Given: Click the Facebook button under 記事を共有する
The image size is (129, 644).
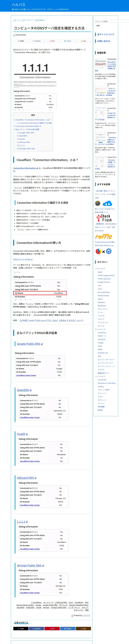Looking at the screenshot, I should coord(37,629).
